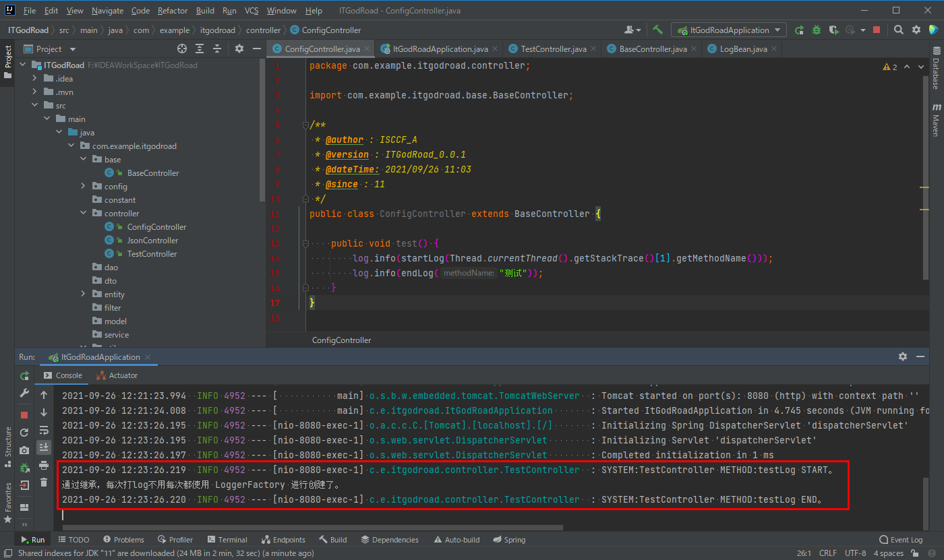The width and height of the screenshot is (944, 560).
Task: Click the 4 spaces indent setting
Action: 888,553
